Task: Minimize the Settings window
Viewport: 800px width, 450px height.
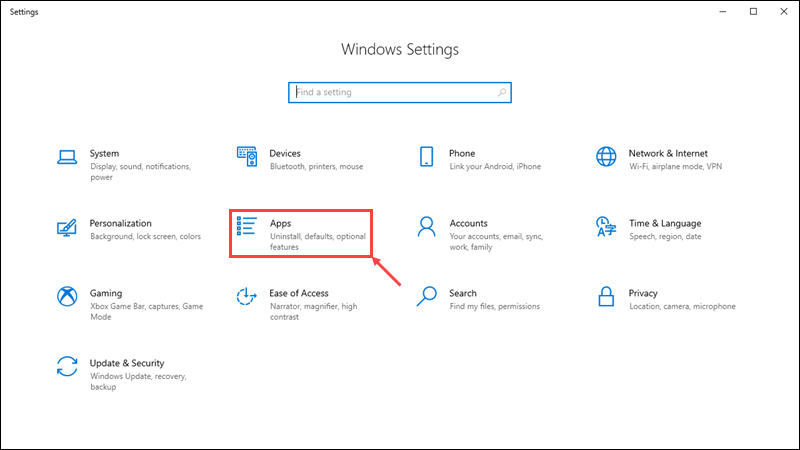Action: point(722,11)
